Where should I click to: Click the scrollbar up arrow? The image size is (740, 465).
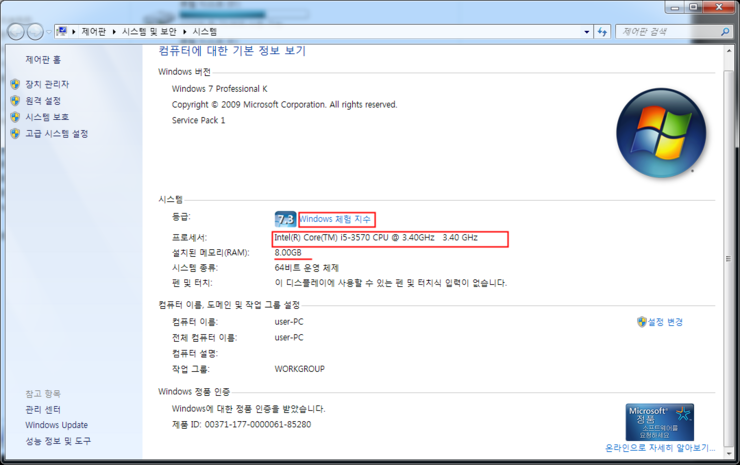[729, 51]
